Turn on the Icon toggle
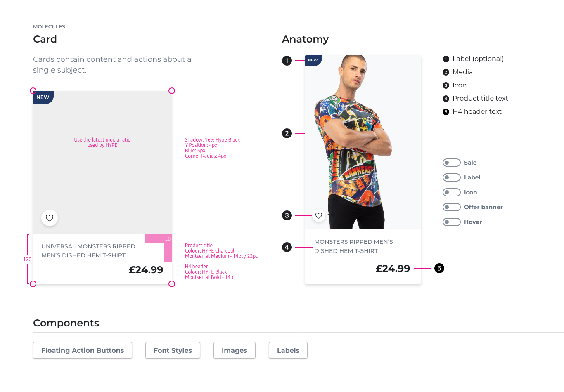This screenshot has height=392, width=564. (x=451, y=192)
